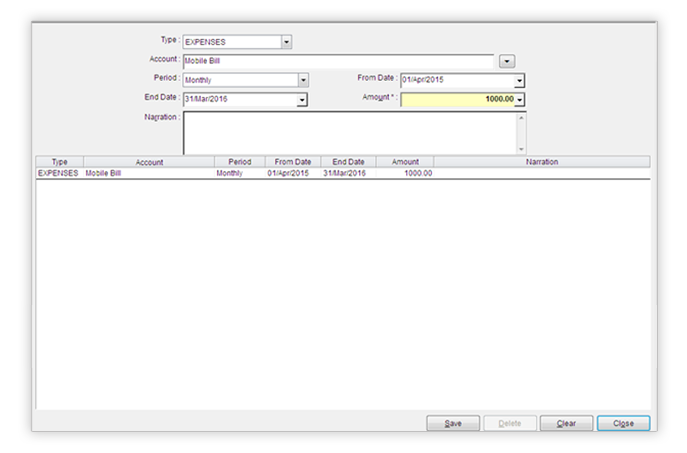The height and width of the screenshot is (453, 687).
Task: Open the End Date calendar dropdown
Action: [301, 100]
